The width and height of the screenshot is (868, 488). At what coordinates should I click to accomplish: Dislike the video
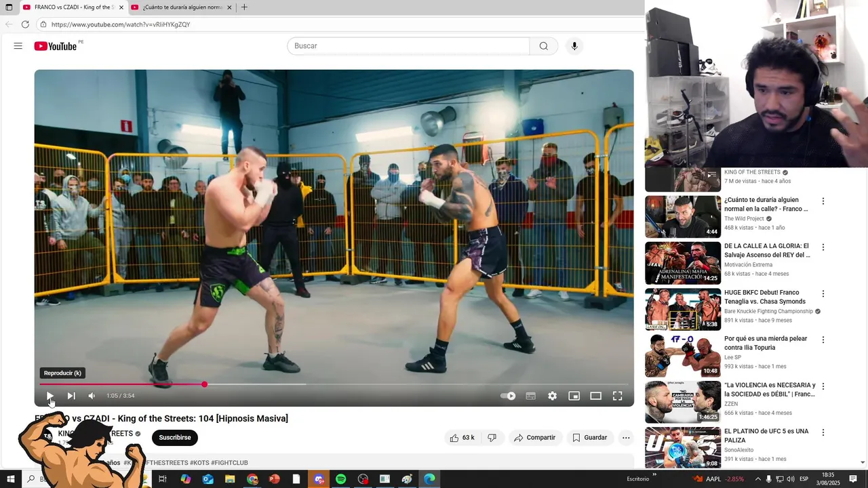coord(492,438)
